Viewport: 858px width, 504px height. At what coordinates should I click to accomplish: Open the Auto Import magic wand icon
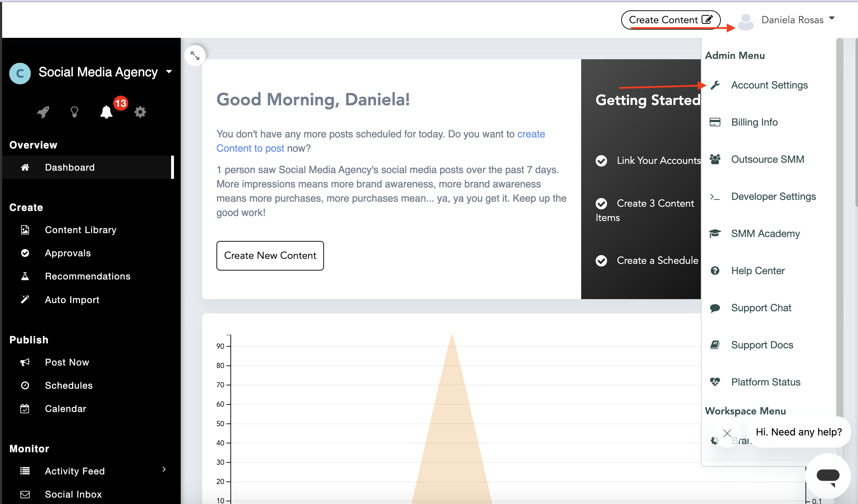pyautogui.click(x=25, y=299)
